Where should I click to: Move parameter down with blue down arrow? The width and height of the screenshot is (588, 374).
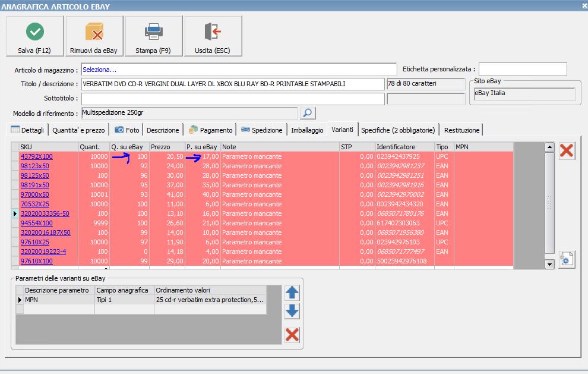(292, 311)
